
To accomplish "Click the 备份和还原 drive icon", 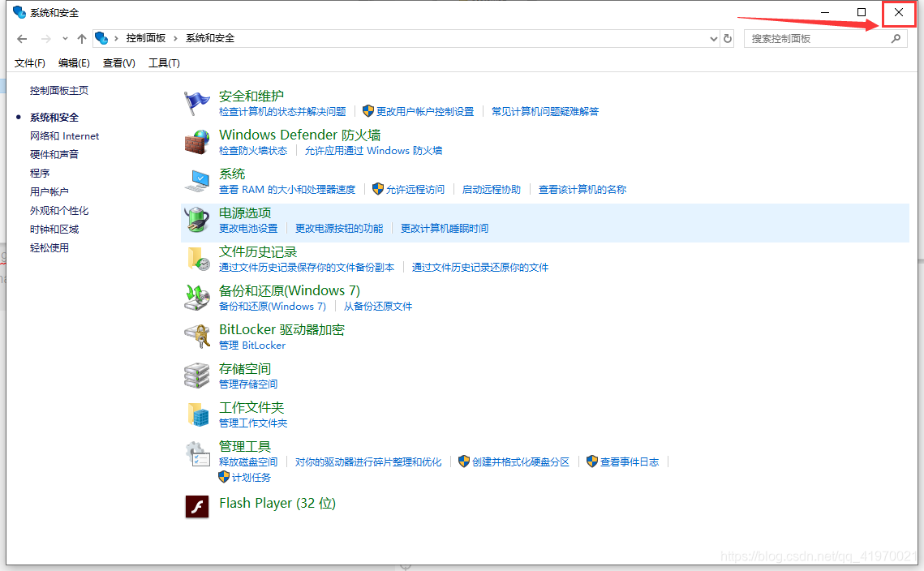I will [196, 298].
